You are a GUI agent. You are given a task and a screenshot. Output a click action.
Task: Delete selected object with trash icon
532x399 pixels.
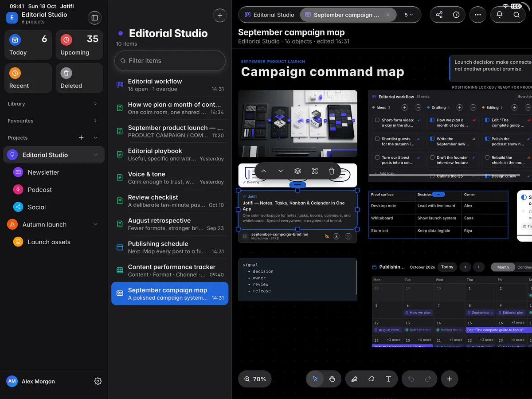coord(332,171)
